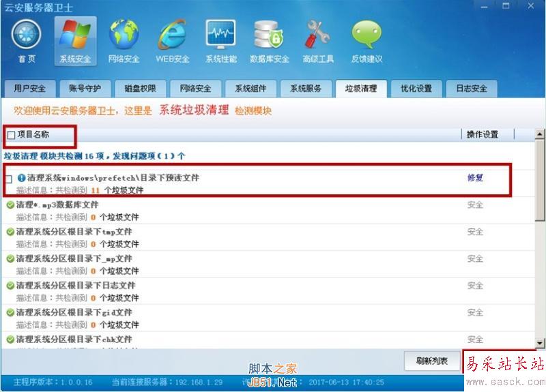
Task: Switch to the 垃圾清理 tab
Action: pos(361,89)
